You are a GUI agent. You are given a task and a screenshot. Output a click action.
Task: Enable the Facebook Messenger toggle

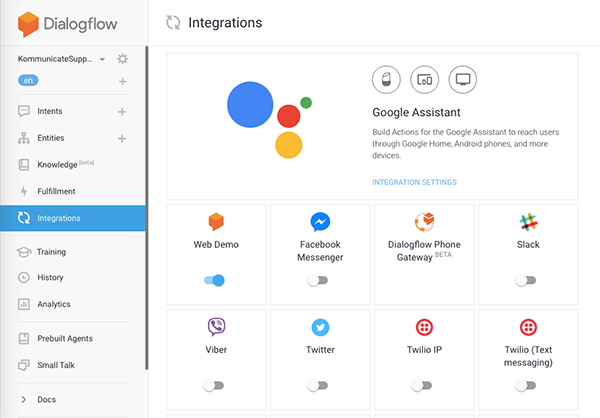click(x=317, y=281)
